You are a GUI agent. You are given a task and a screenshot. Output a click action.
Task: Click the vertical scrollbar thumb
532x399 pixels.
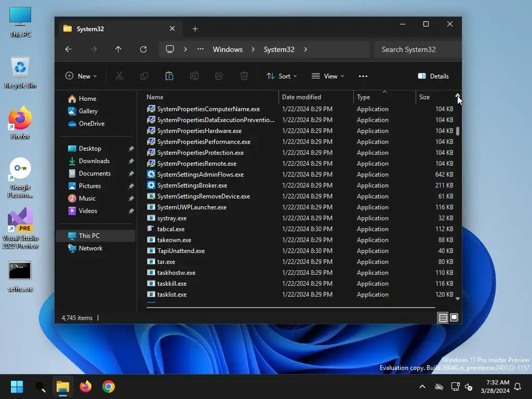pos(458,131)
